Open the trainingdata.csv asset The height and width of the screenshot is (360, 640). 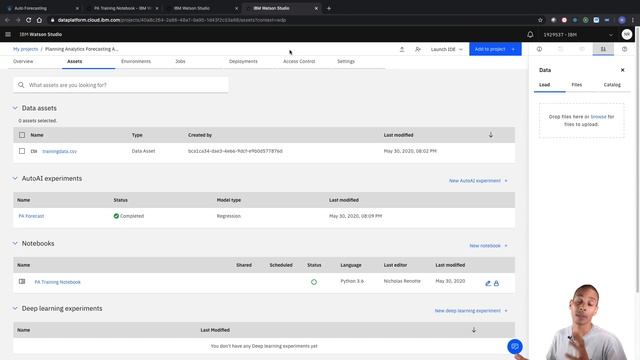60,151
